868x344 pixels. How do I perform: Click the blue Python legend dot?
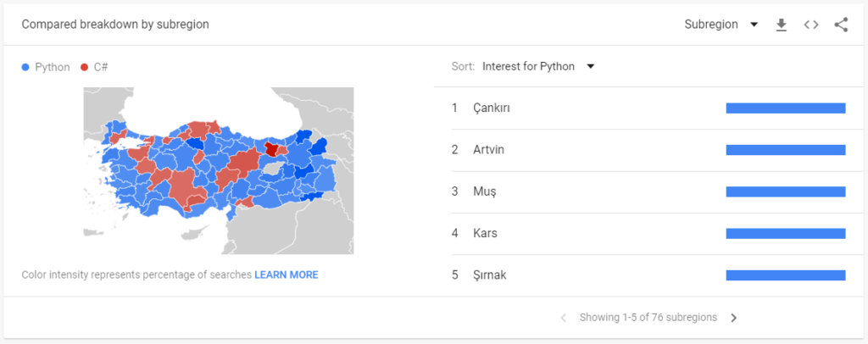tap(27, 68)
